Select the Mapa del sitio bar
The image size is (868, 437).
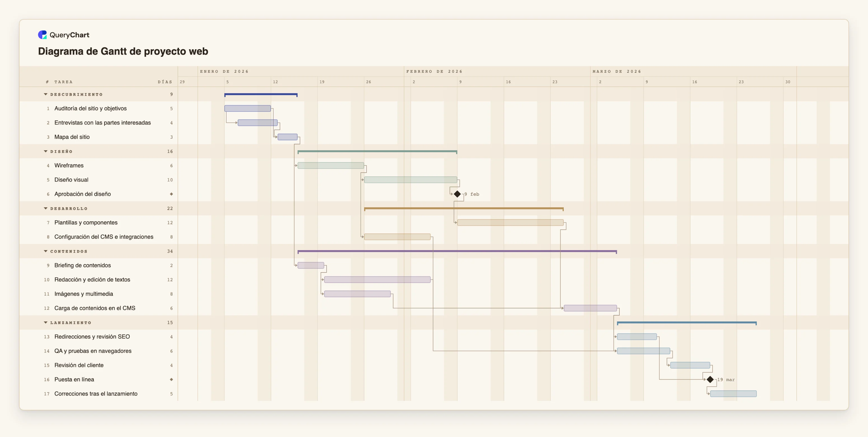tap(287, 137)
